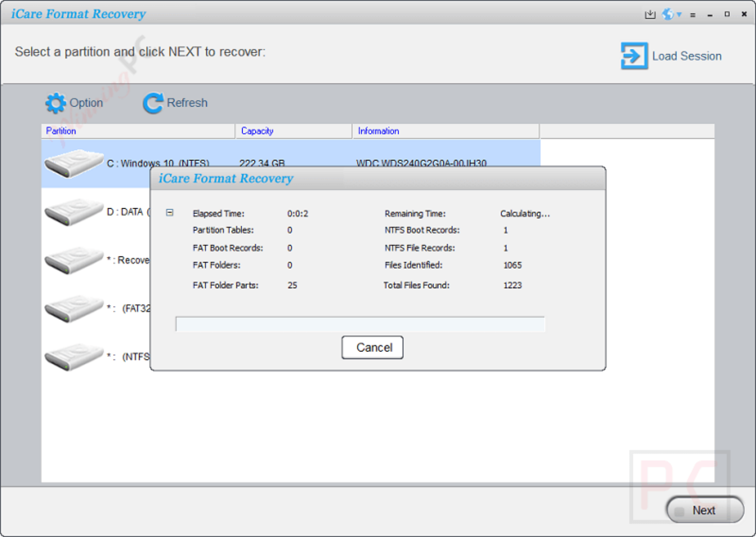Click the "Calculating..." remaining time value
The height and width of the screenshot is (537, 756).
pyautogui.click(x=525, y=214)
